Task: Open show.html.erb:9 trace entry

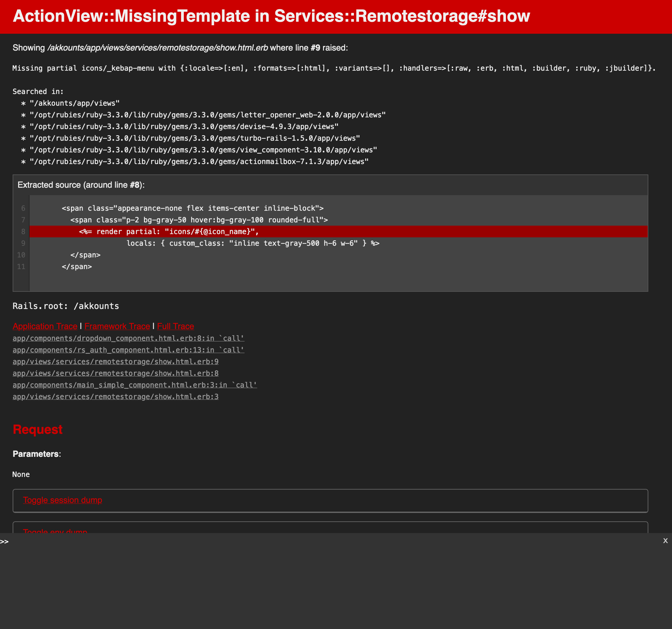Action: coord(115,362)
